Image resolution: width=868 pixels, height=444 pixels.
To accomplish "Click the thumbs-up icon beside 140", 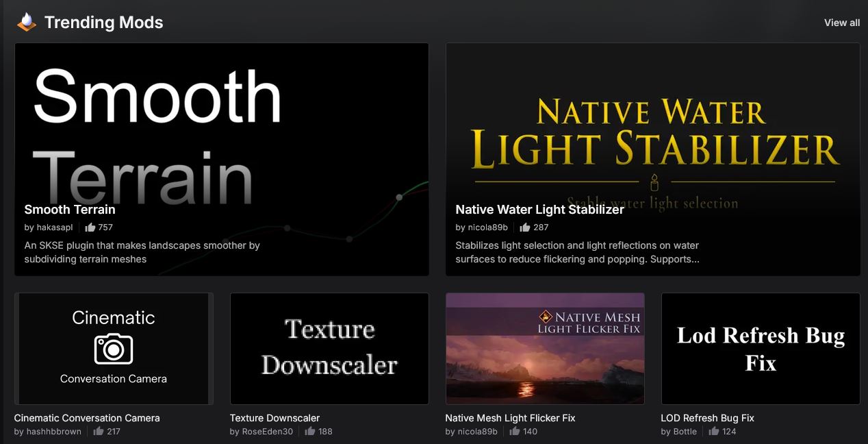I will coord(515,432).
